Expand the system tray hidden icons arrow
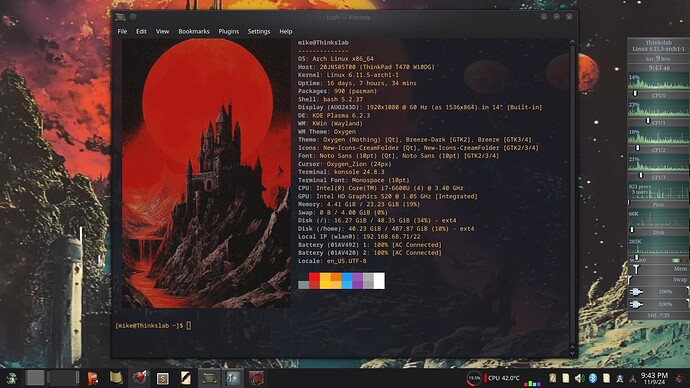The image size is (690, 388). coord(633,378)
